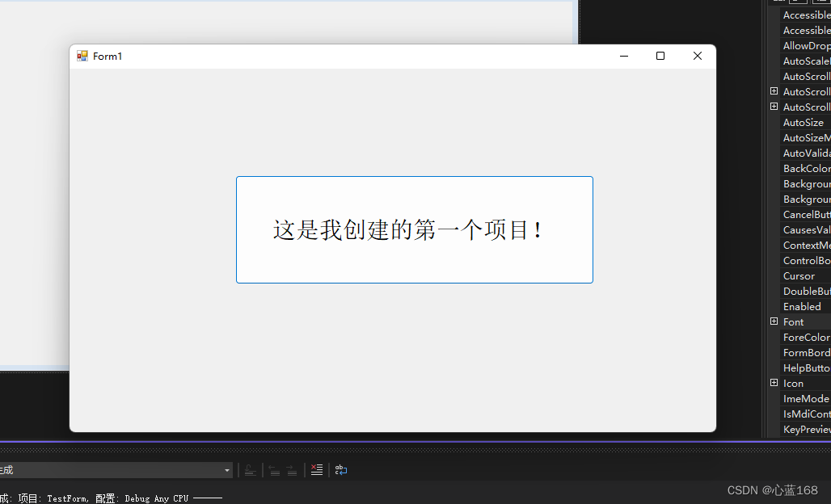Go to next message in Output toolbar
Viewport: 831px width, 504px height.
(292, 470)
